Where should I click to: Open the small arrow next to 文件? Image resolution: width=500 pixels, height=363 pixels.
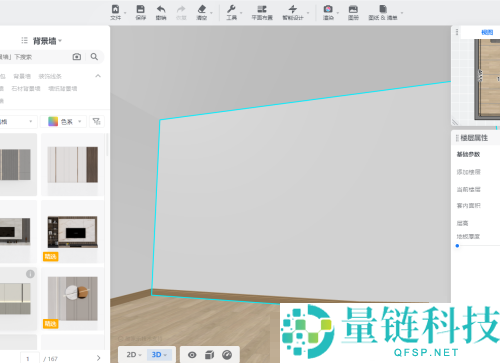125,13
